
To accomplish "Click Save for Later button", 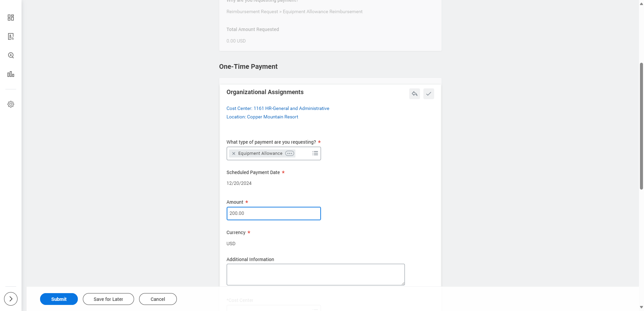I will pyautogui.click(x=108, y=299).
